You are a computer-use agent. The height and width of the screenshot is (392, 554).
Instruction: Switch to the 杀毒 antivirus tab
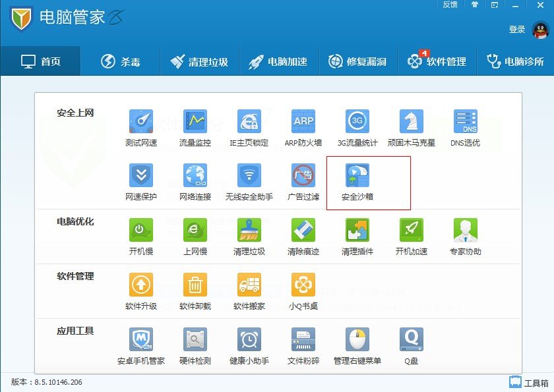(120, 62)
